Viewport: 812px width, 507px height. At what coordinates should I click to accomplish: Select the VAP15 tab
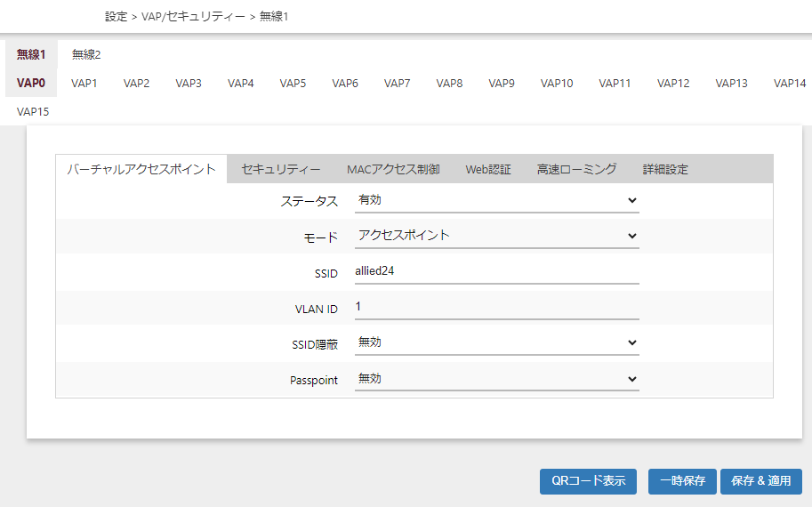click(x=33, y=112)
